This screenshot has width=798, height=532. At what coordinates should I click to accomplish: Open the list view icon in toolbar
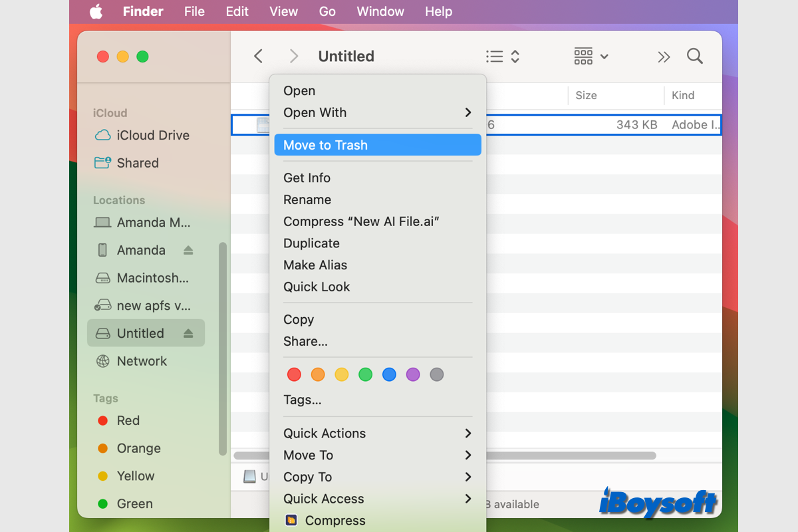495,57
